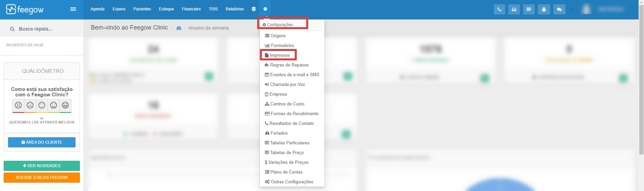
Task: Open the phone icon button in header
Action: click(499, 9)
